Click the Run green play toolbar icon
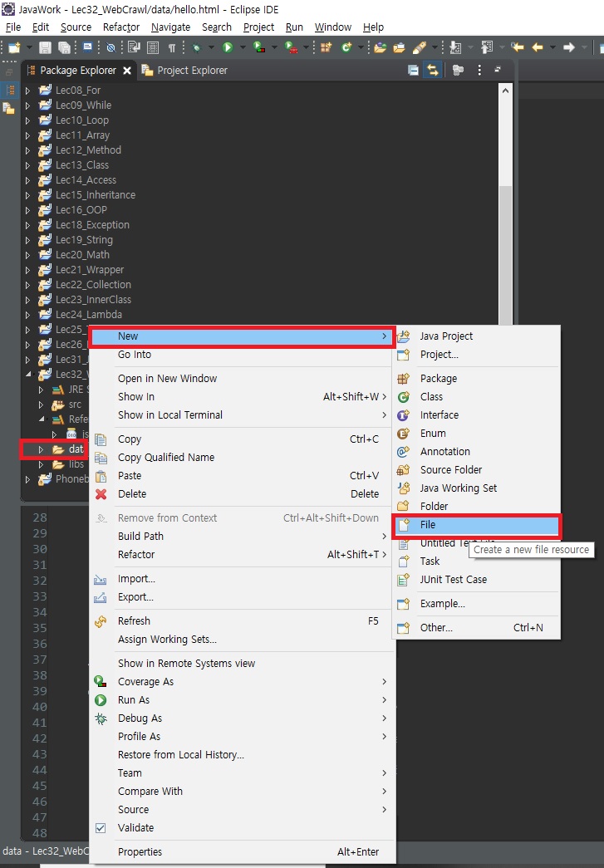The width and height of the screenshot is (604, 868). point(228,47)
